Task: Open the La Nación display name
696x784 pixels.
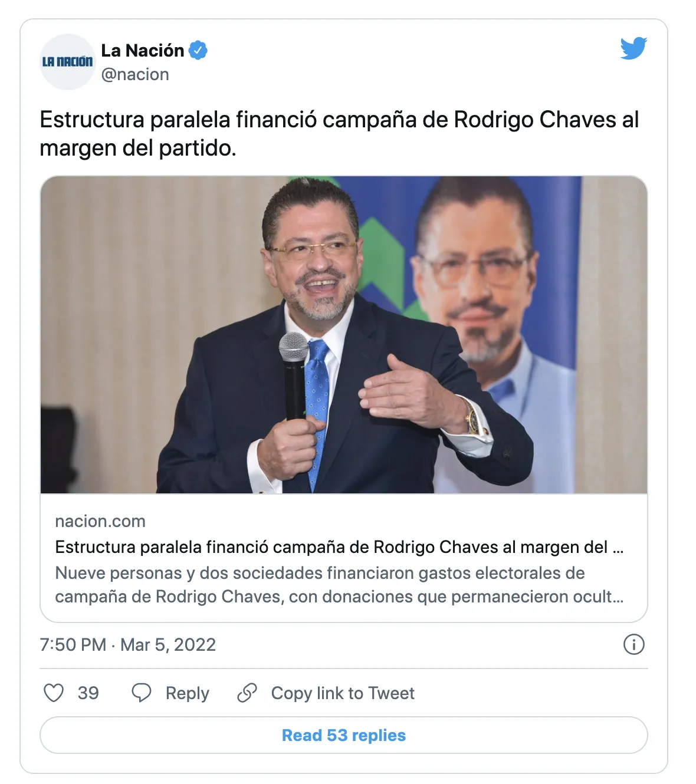Action: 143,51
